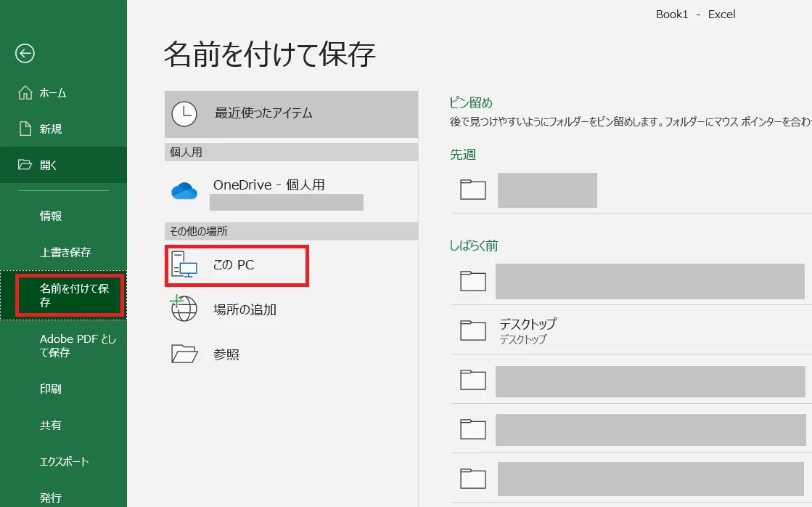Click the browse folder icon beside 参照
The image size is (812, 507).
(x=184, y=354)
